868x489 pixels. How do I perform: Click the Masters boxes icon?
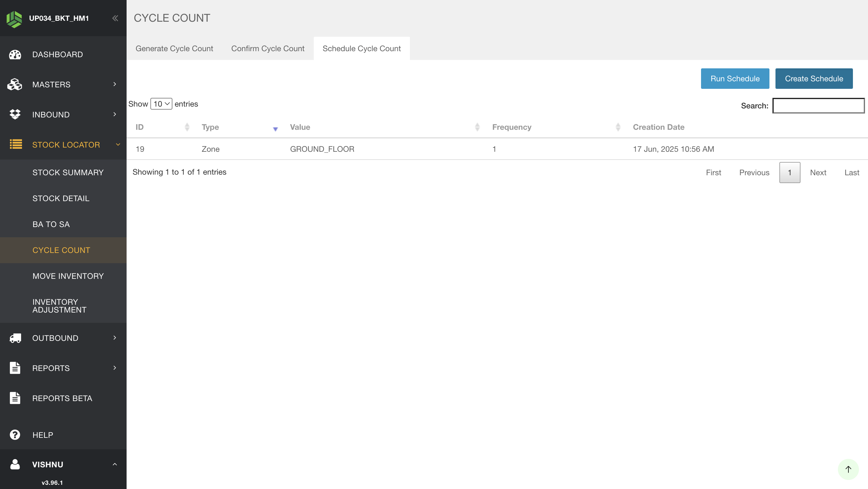pos(14,85)
